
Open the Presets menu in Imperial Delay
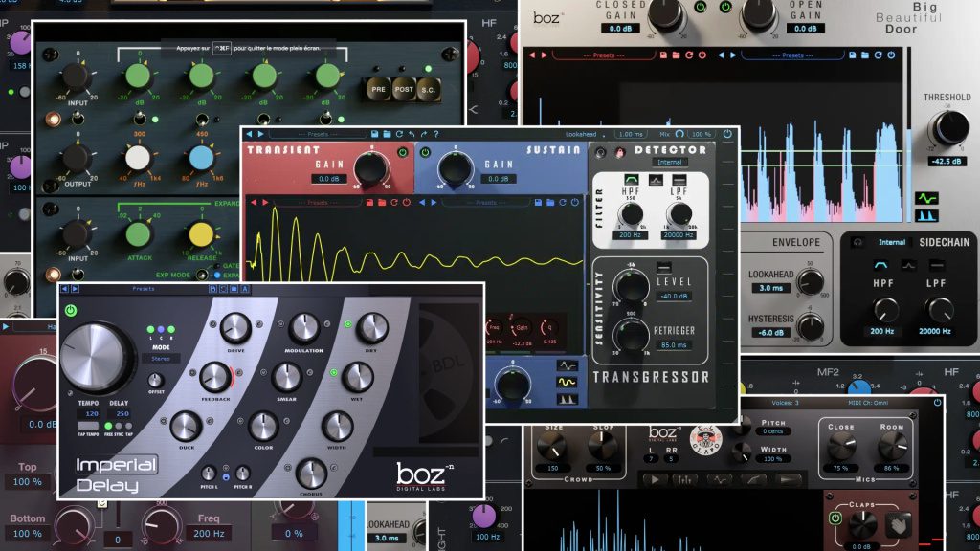click(x=144, y=289)
